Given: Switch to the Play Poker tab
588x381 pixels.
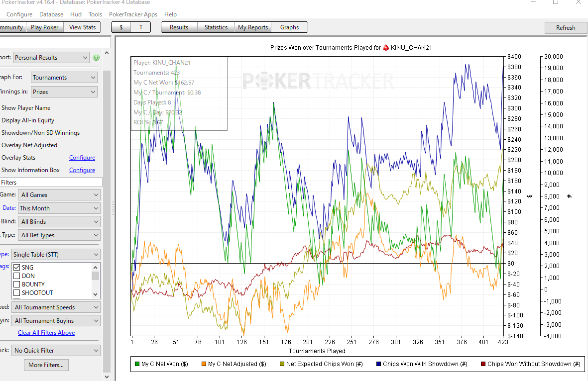Looking at the screenshot, I should (x=45, y=27).
